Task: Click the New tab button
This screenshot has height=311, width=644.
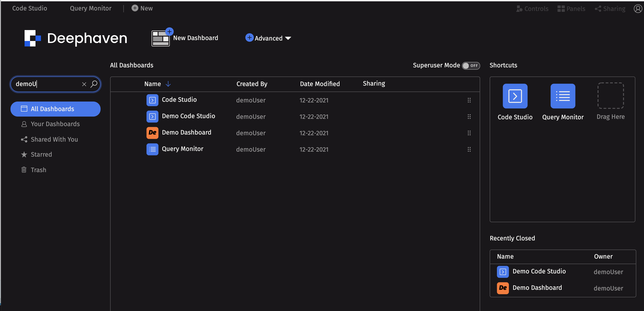Action: (142, 8)
